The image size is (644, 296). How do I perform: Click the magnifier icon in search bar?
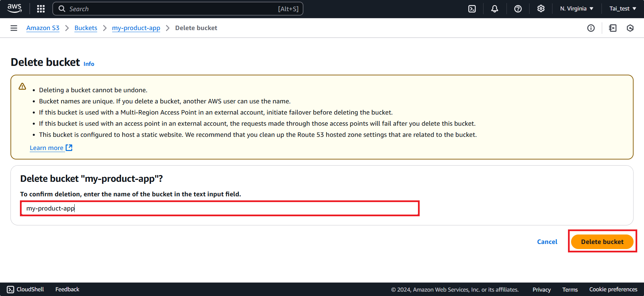point(62,9)
